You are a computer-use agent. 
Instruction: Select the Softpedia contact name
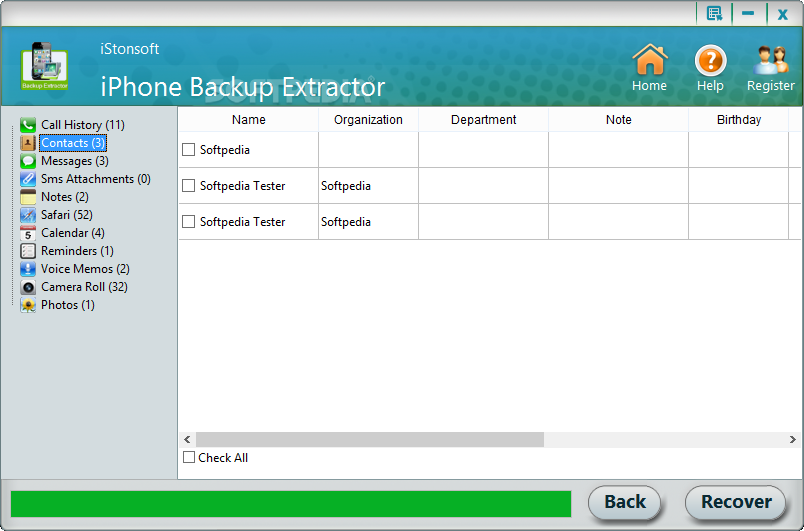click(225, 150)
